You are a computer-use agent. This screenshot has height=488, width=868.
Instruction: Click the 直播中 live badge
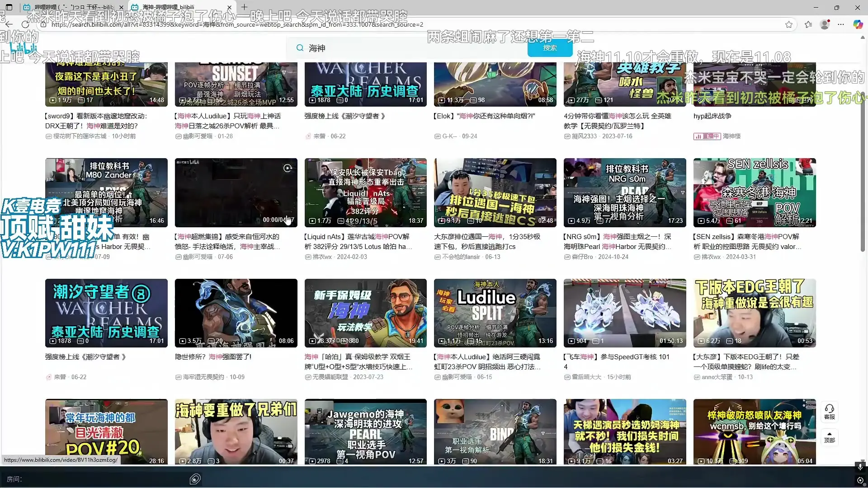click(x=707, y=136)
